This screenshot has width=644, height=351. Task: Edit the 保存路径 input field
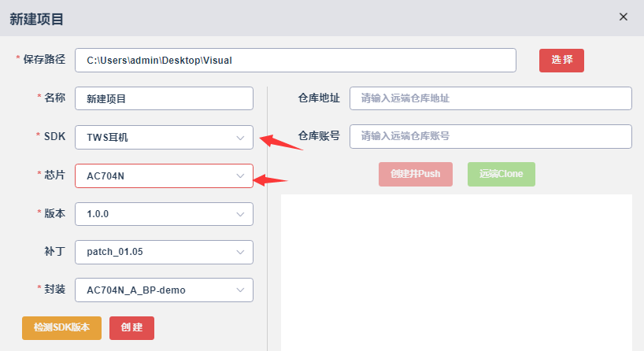point(295,61)
